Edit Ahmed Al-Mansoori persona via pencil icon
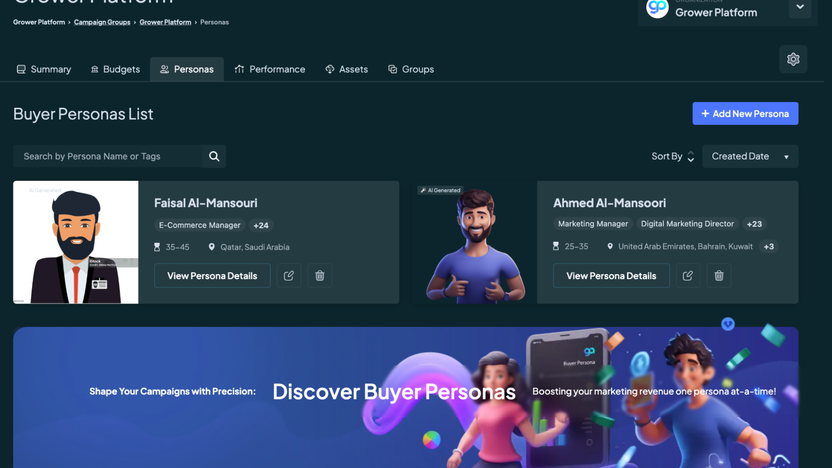 pyautogui.click(x=688, y=276)
